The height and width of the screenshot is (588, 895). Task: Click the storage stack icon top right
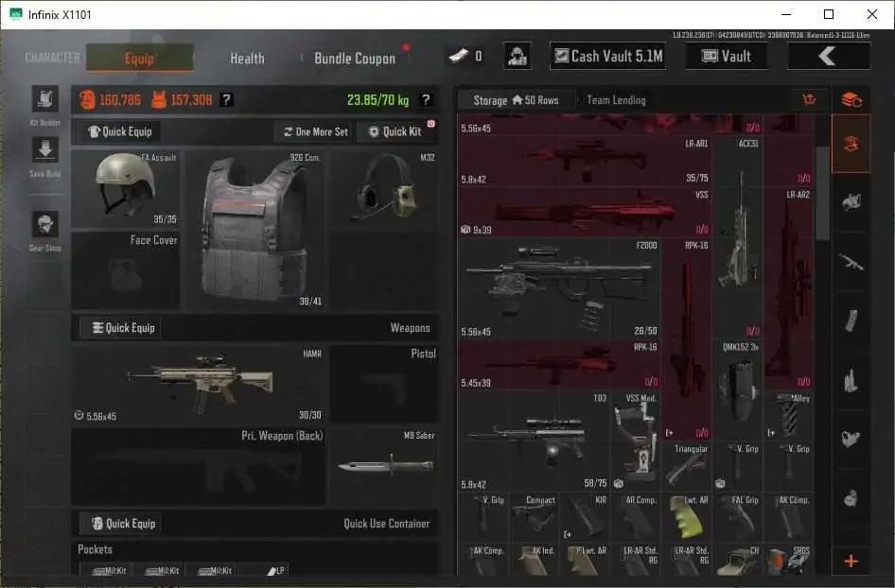851,100
